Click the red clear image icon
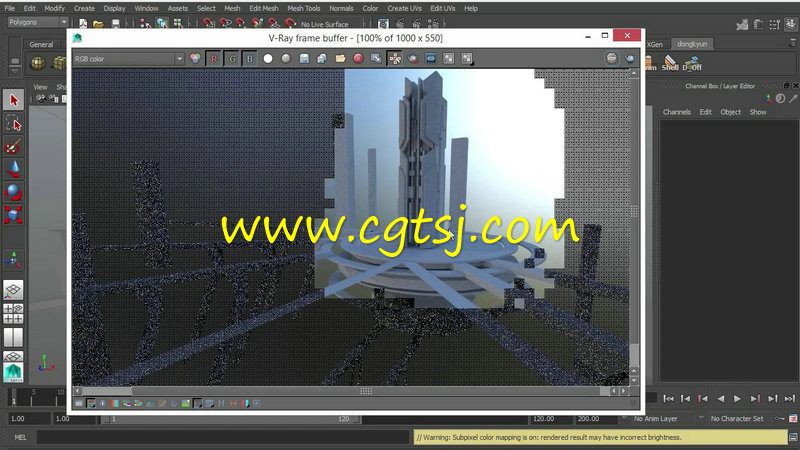This screenshot has height=450, width=800. click(358, 59)
